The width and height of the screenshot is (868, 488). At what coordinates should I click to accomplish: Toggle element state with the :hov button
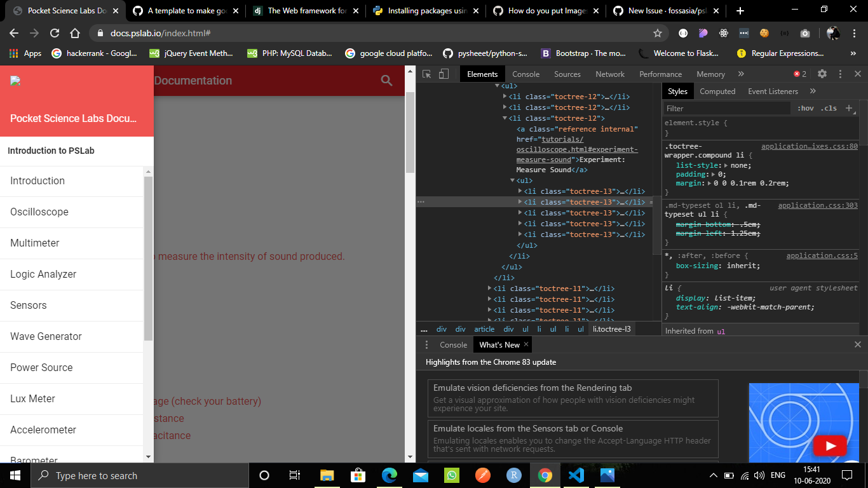806,108
